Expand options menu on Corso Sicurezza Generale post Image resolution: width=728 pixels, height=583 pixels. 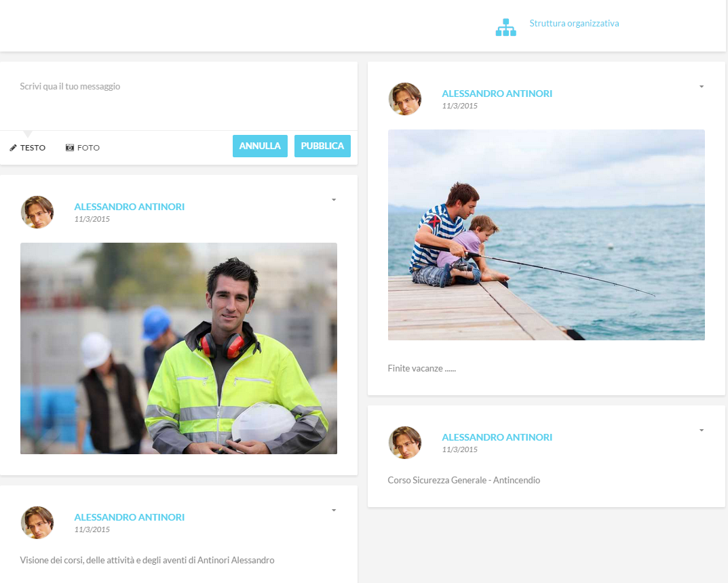coord(702,430)
